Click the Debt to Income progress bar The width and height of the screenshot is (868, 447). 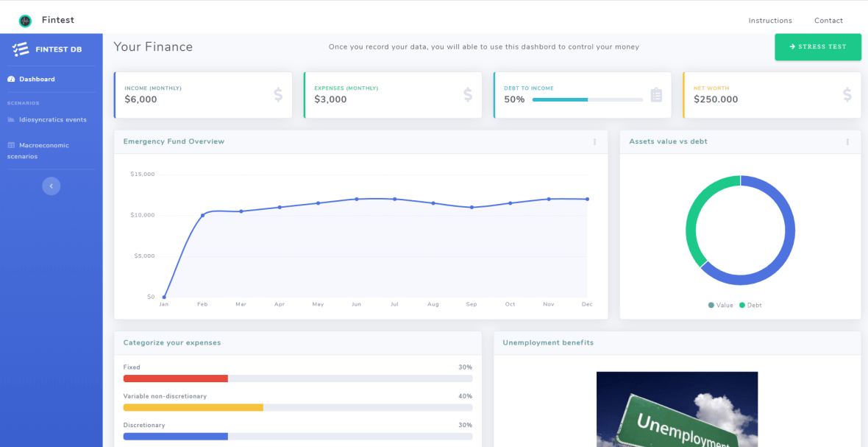coord(587,99)
